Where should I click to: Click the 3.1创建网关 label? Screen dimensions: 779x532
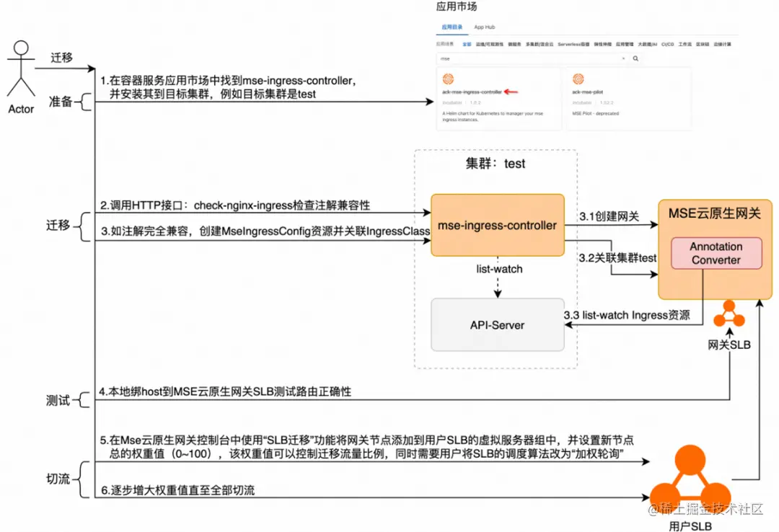[609, 216]
